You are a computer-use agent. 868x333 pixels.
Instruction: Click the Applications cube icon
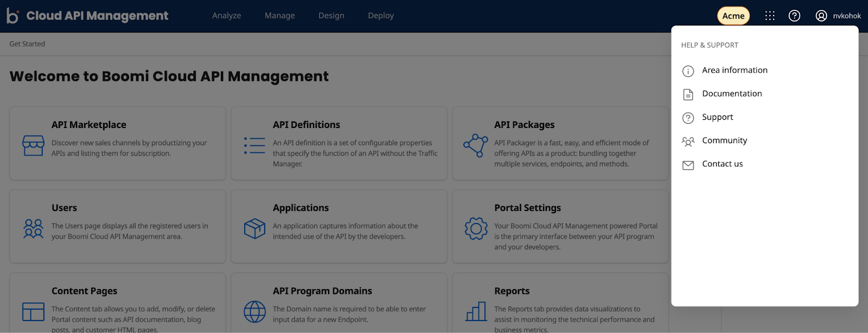click(254, 228)
